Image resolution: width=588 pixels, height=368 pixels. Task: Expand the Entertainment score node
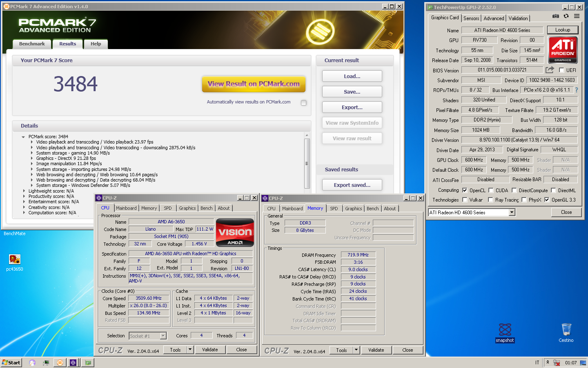24,202
